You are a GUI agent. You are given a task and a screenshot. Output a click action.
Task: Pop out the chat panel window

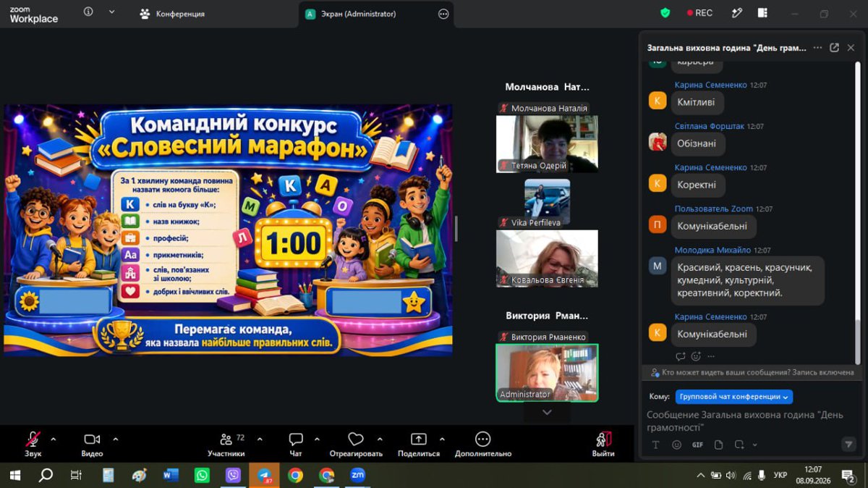click(834, 48)
